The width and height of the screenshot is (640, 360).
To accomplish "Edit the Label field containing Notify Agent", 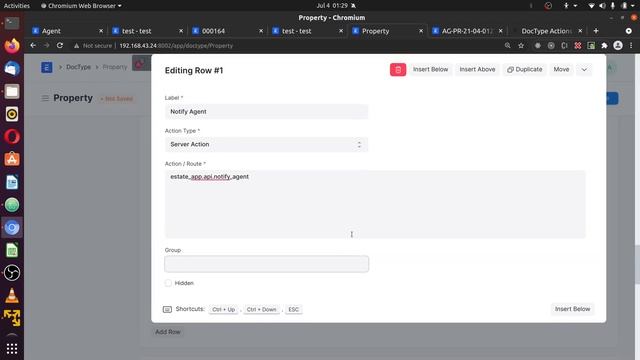I will [x=266, y=111].
